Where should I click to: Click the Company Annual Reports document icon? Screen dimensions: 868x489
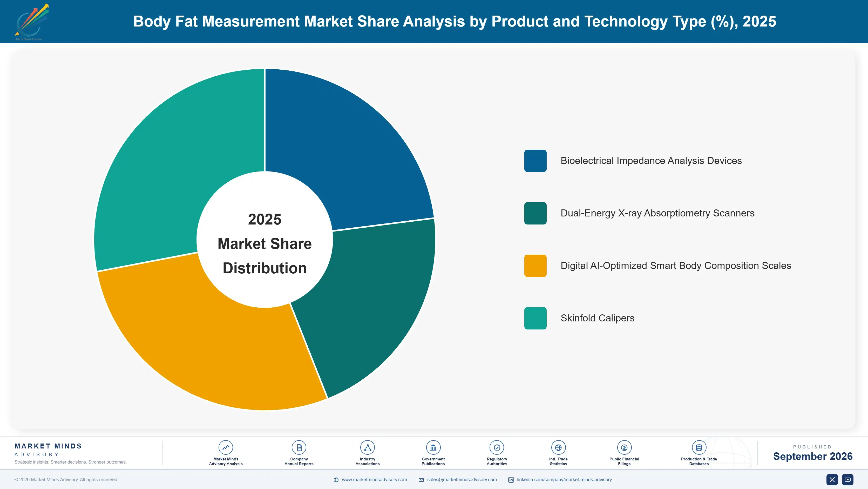coord(299,447)
